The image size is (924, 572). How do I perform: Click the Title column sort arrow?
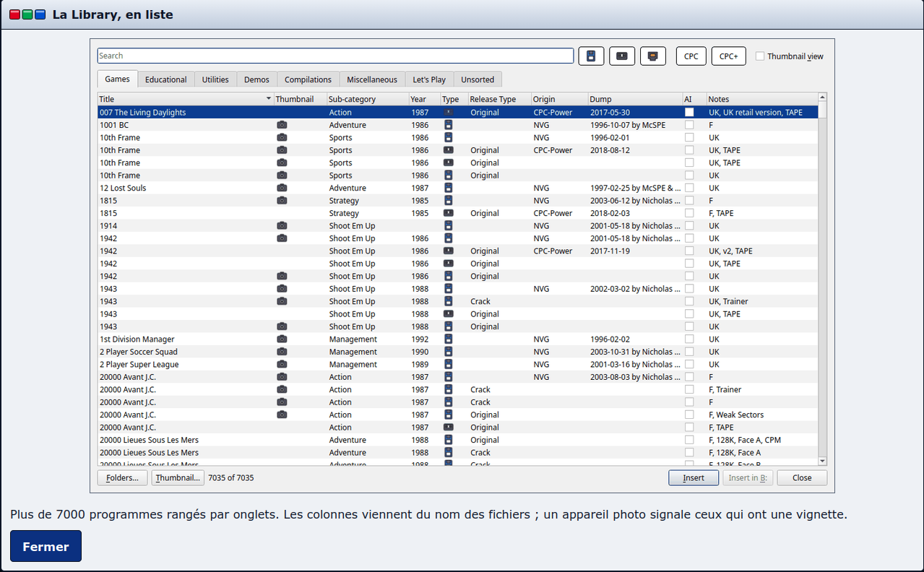(x=269, y=99)
